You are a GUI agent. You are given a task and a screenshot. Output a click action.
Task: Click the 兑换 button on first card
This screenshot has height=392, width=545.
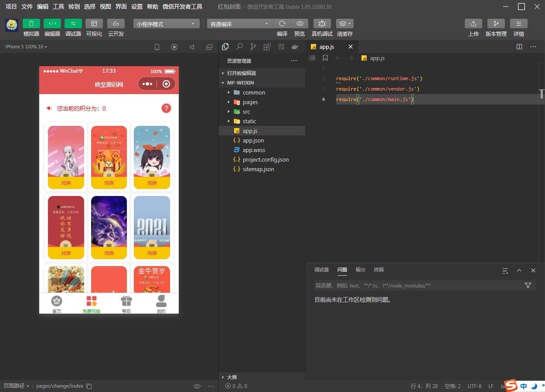(66, 183)
